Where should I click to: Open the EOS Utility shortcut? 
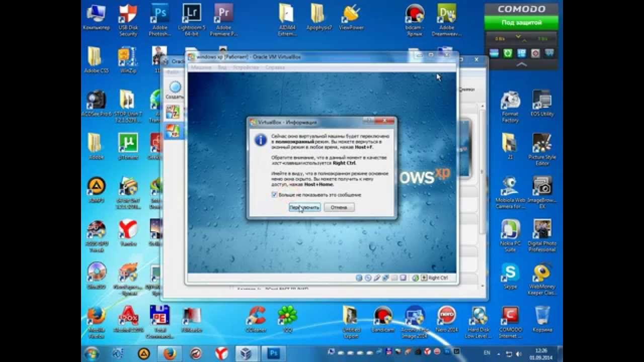click(x=542, y=104)
